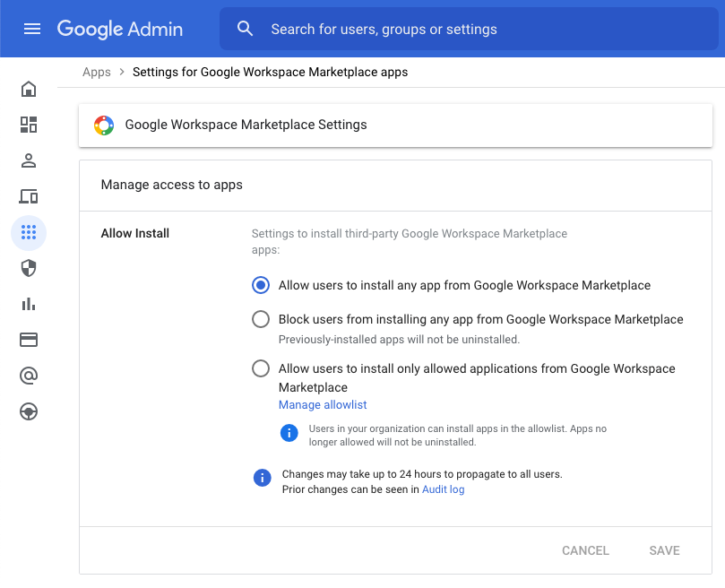725x588 pixels.
Task: Click the Google Workspace Marketplace logo icon
Action: point(104,125)
